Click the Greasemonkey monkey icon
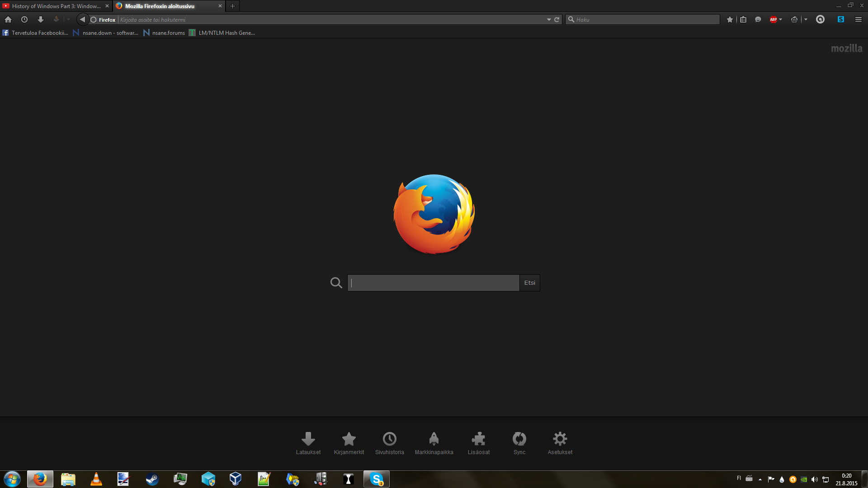Image resolution: width=868 pixels, height=488 pixels. pyautogui.click(x=794, y=19)
